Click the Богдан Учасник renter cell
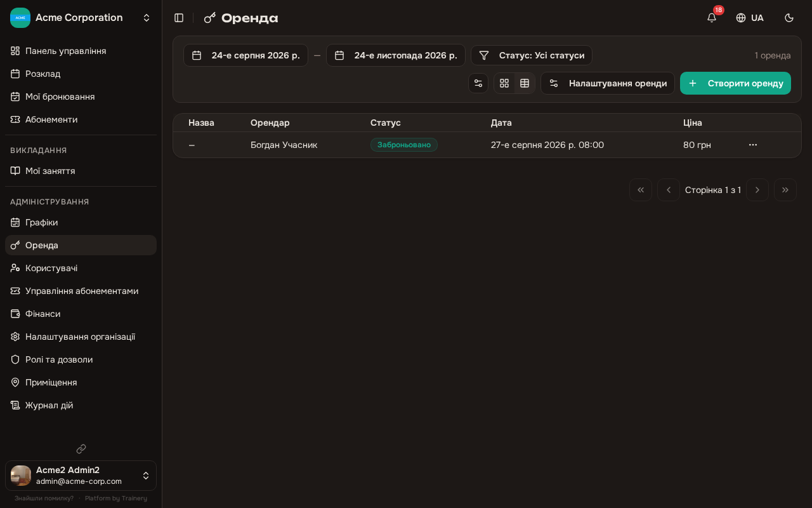The height and width of the screenshot is (508, 812). tap(284, 145)
